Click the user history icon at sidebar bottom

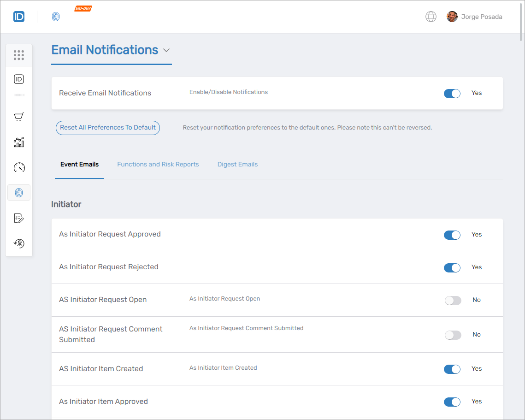[x=18, y=243]
